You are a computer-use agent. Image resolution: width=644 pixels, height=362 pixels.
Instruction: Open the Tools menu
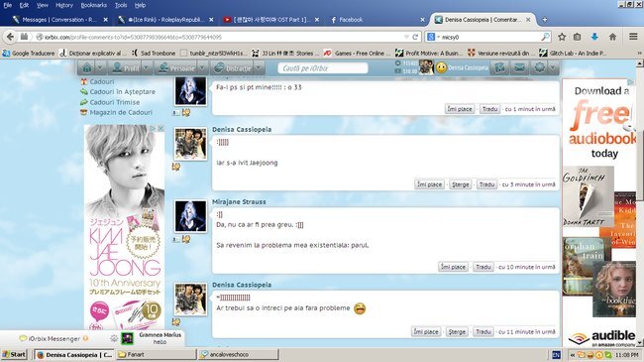click(121, 5)
